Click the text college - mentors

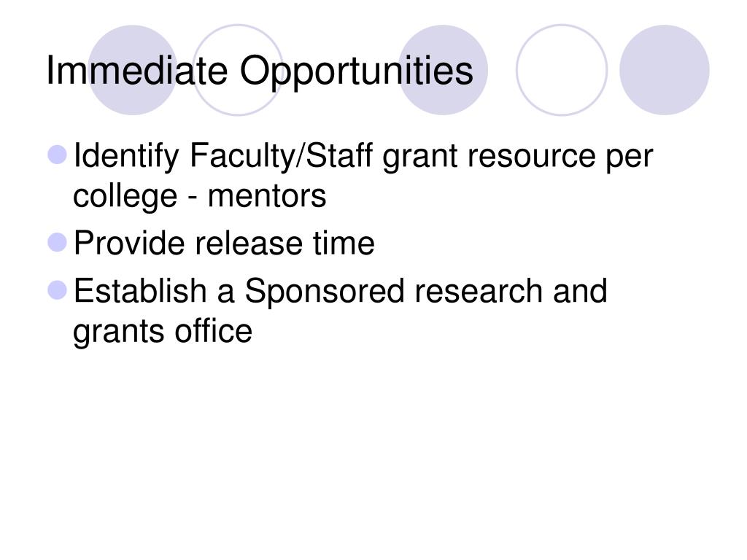(x=200, y=195)
